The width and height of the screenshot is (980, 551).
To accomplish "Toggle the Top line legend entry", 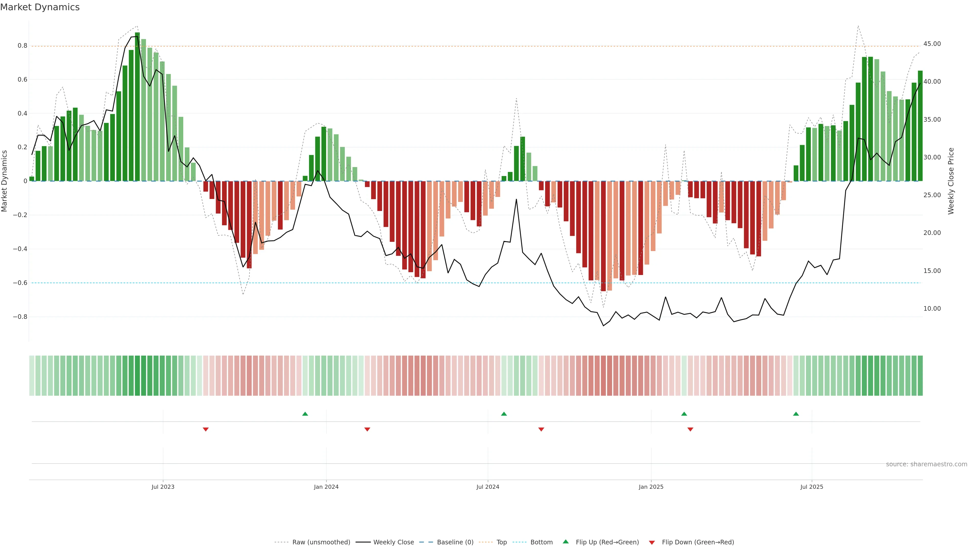I will point(501,542).
